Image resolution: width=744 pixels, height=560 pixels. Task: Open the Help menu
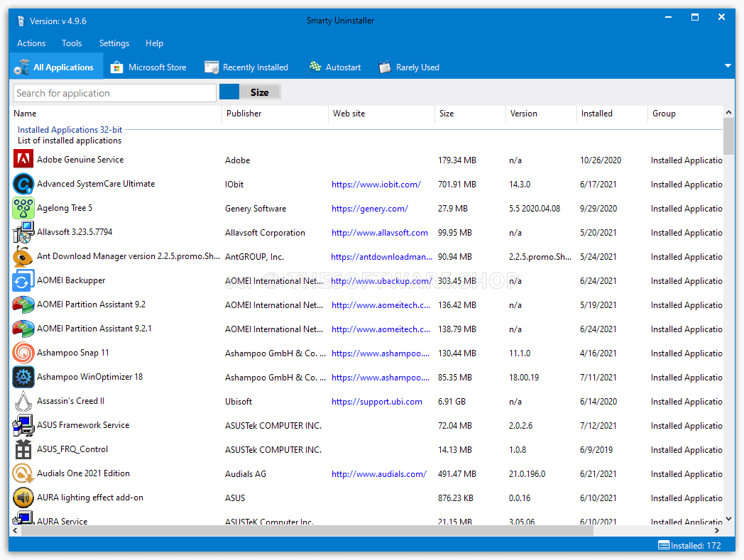154,43
